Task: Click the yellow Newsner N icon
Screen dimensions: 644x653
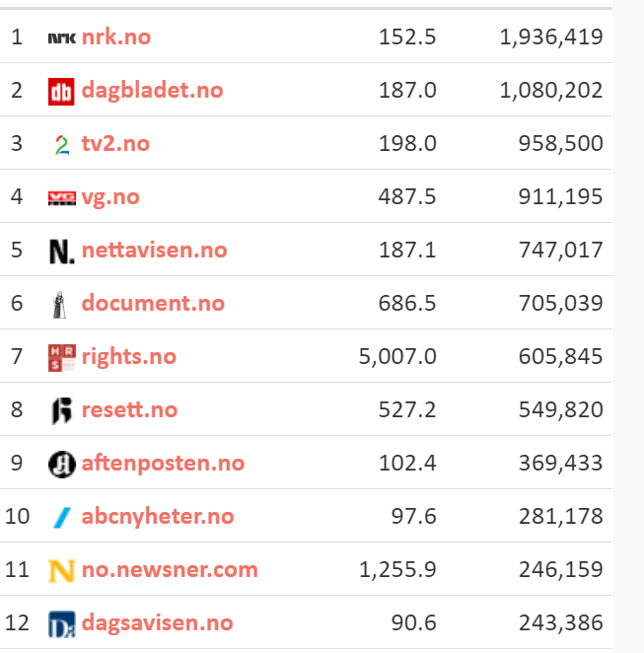Action: pyautogui.click(x=61, y=570)
